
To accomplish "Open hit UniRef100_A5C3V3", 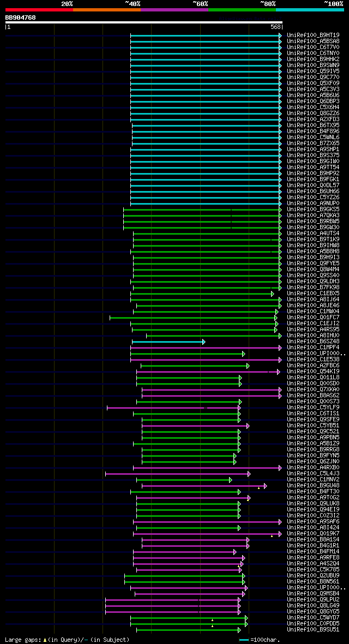I will [x=313, y=89].
